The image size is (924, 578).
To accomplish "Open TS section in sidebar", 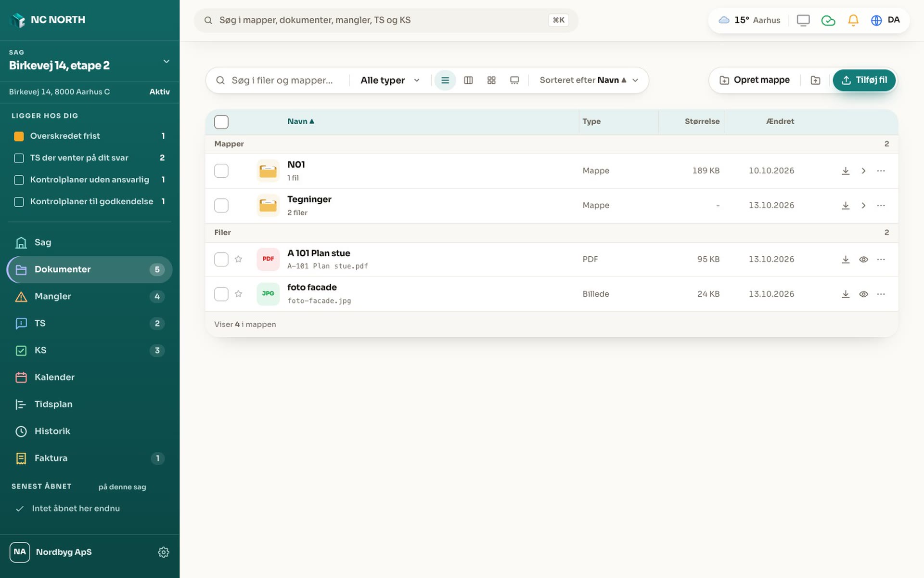I will click(90, 324).
